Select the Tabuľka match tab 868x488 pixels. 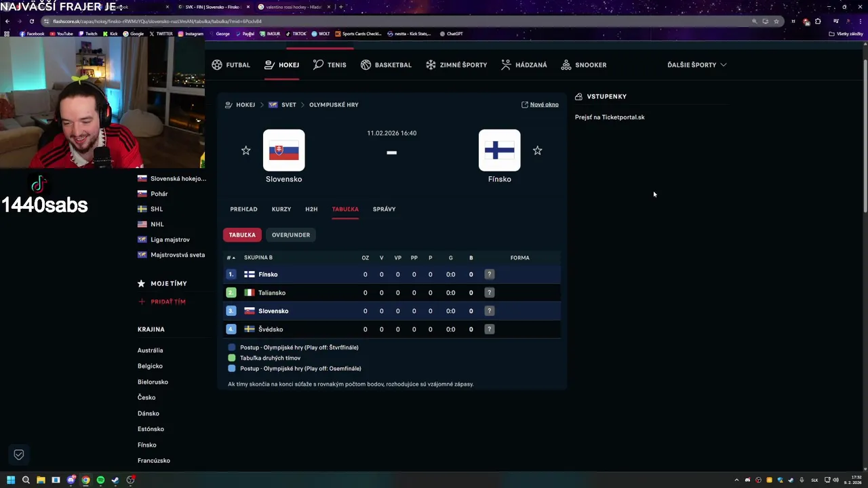[x=345, y=209]
